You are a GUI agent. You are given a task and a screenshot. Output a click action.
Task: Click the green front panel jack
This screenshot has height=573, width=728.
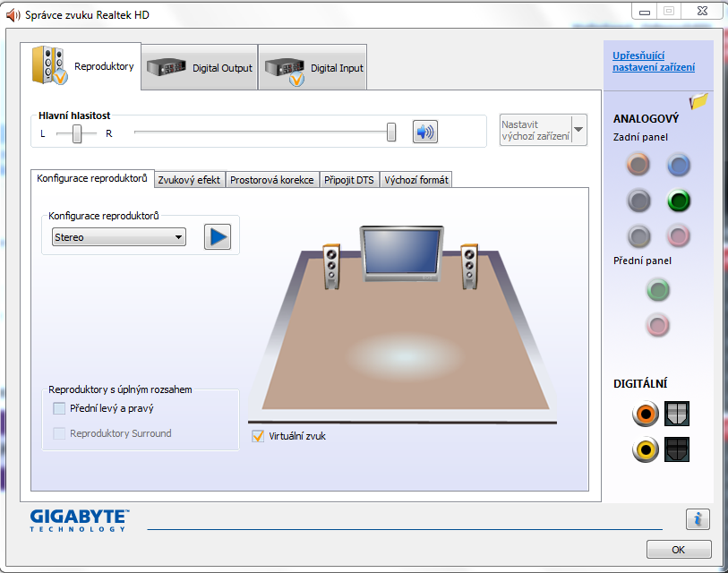pos(658,290)
